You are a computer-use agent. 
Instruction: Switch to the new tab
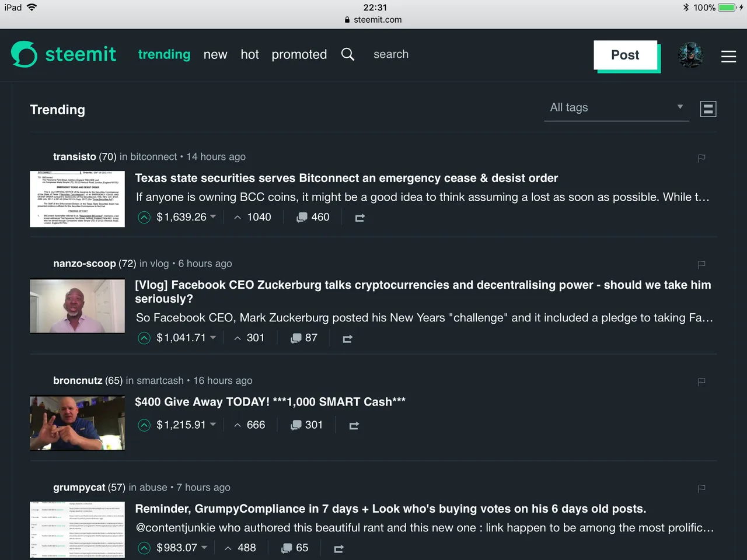tap(215, 54)
